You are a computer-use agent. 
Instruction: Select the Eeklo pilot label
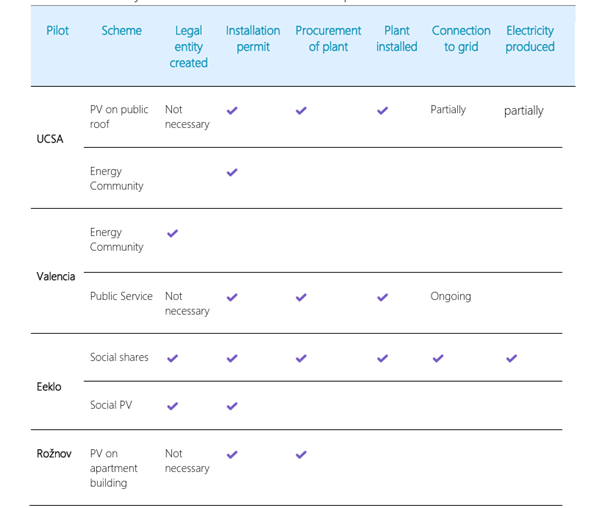pos(49,386)
